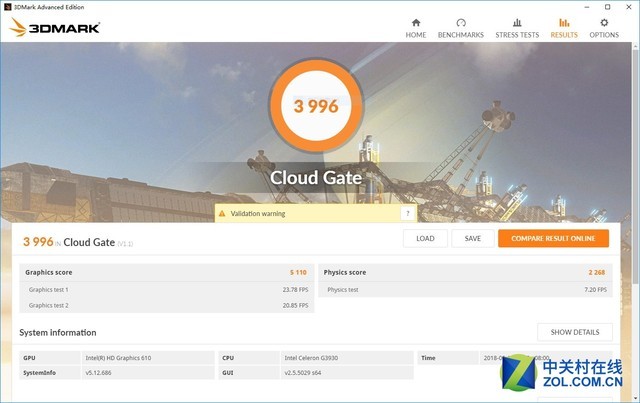640x403 pixels.
Task: Click the 7.20 FPS value
Action: (x=596, y=289)
